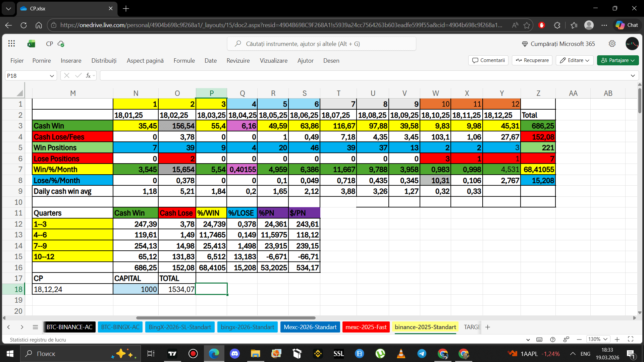The image size is (644, 362).
Task: Open the zoom level 130% dropdown
Action: [598, 339]
